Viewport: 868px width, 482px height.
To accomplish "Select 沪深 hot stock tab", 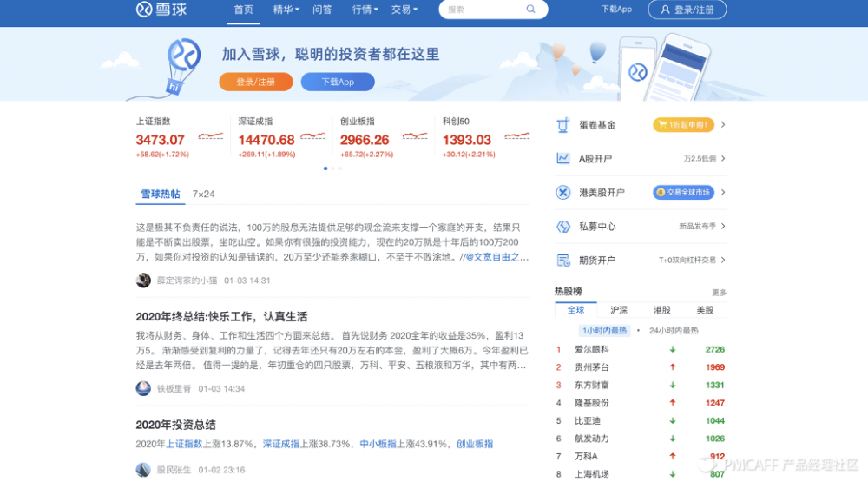I will pos(619,310).
